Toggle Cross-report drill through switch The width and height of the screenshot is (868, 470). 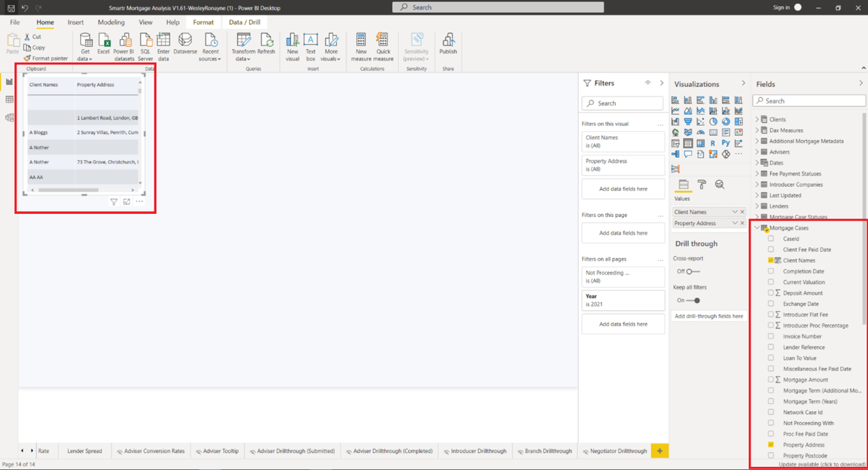693,271
